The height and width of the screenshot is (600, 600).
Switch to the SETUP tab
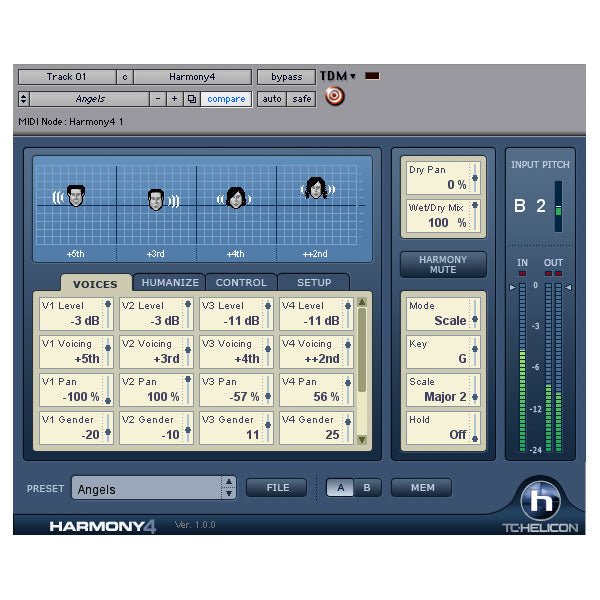click(314, 282)
